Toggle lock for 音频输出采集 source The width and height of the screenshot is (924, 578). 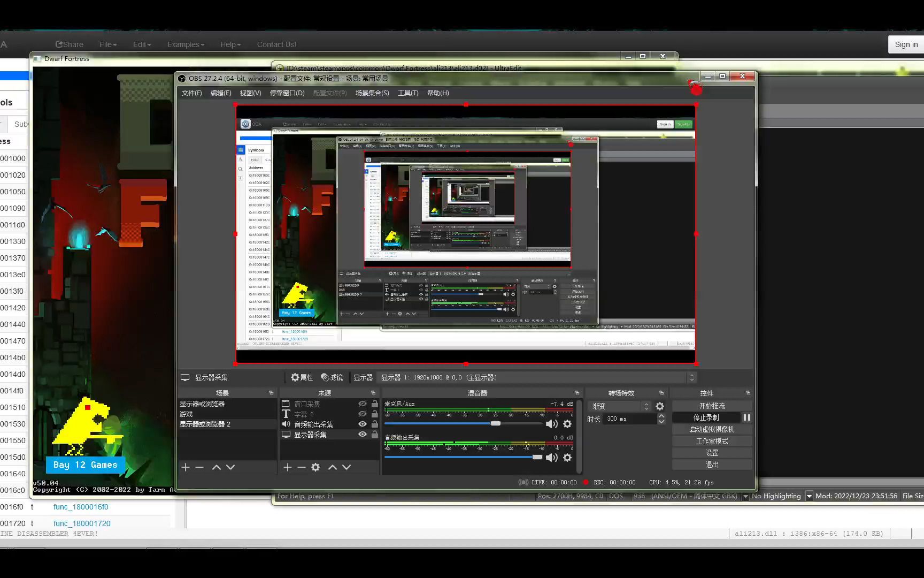375,424
